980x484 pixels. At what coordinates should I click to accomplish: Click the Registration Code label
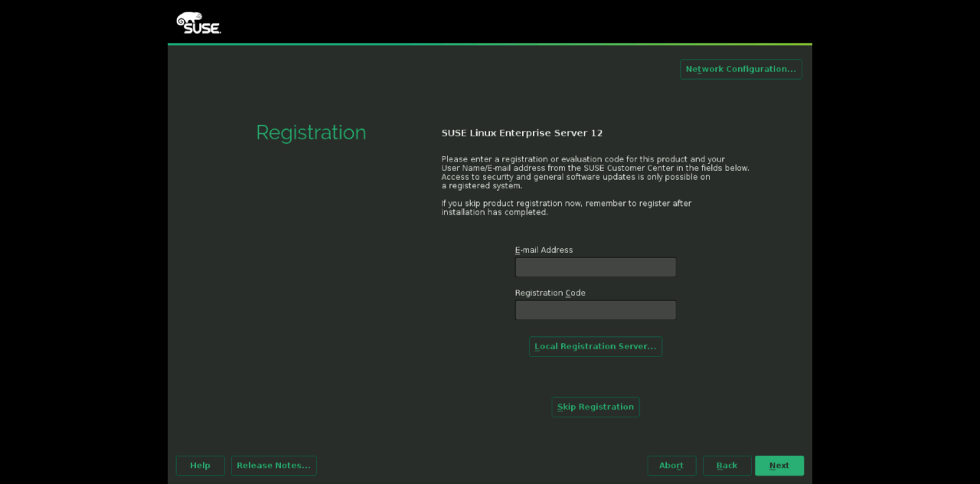point(550,293)
